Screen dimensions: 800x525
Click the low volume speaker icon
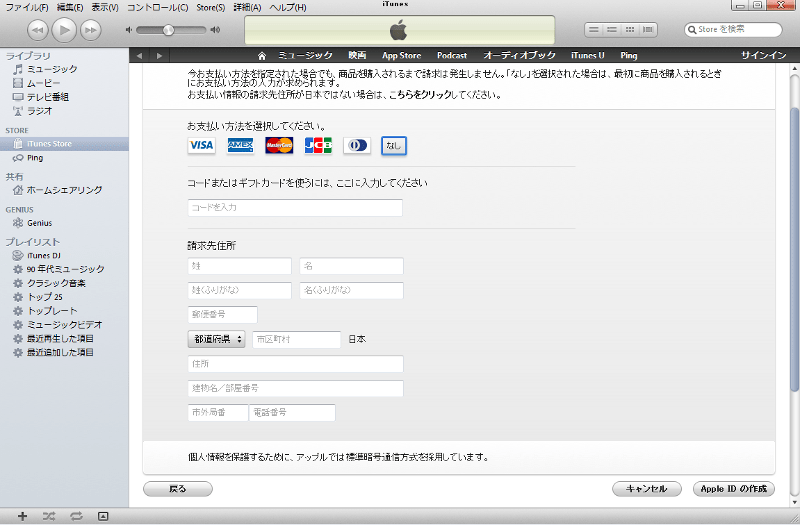tap(129, 30)
